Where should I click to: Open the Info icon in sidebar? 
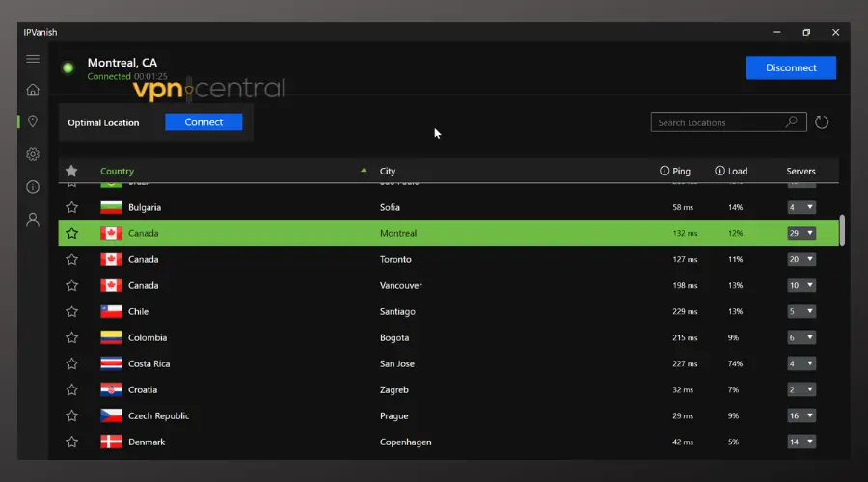coord(33,186)
